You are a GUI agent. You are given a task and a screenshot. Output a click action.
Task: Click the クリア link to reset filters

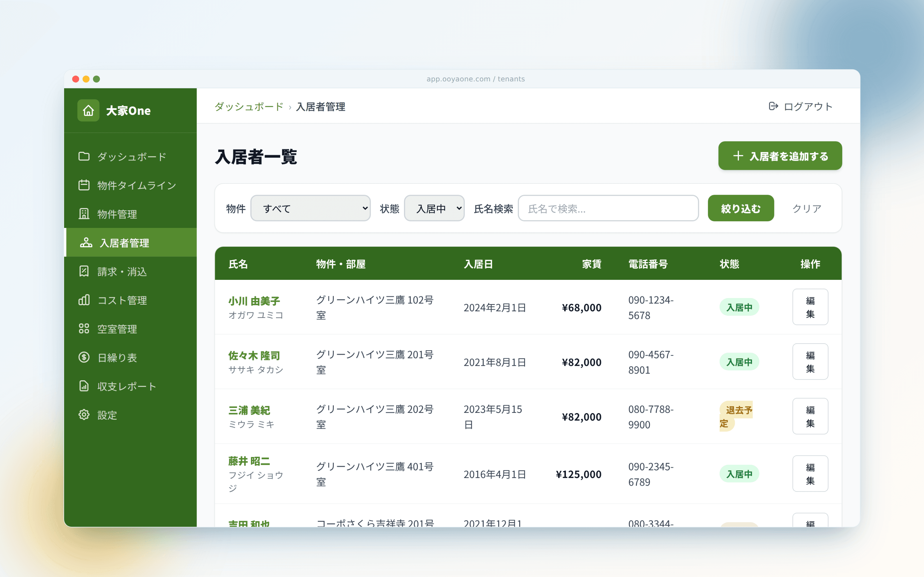click(806, 208)
